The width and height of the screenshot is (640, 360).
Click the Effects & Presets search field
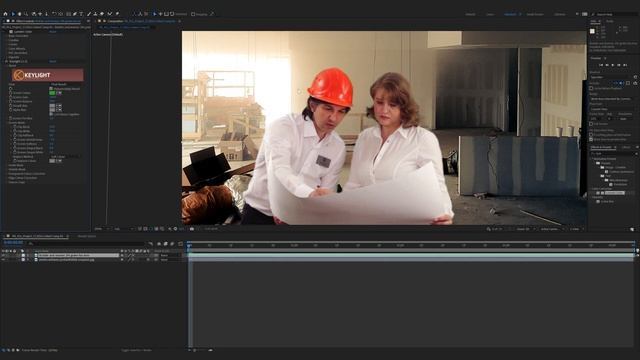613,153
